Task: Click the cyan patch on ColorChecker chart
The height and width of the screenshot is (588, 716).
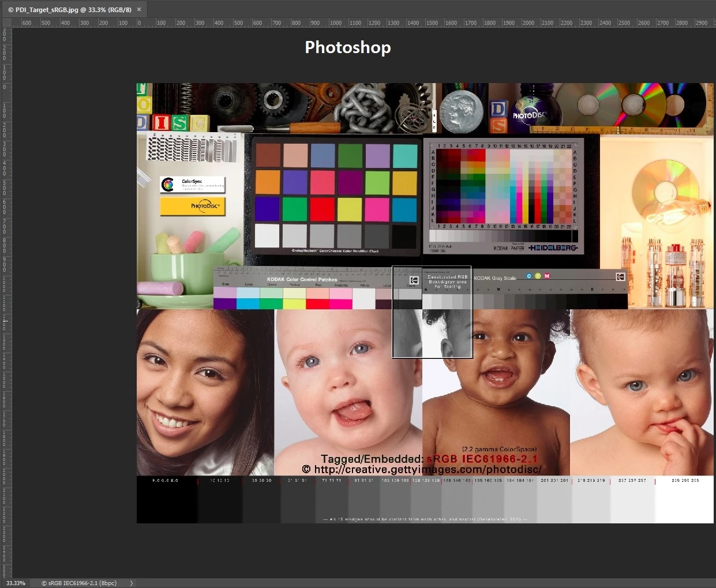Action: tap(404, 209)
